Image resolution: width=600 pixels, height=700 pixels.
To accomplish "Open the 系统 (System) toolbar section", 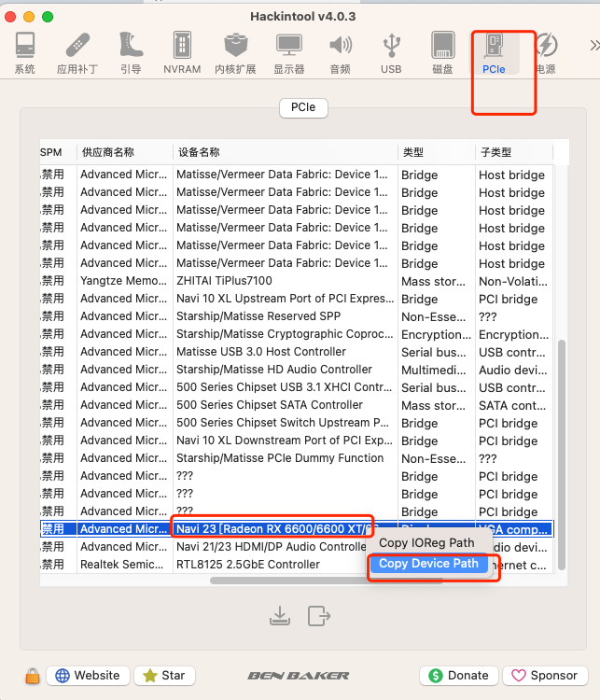I will [x=24, y=52].
